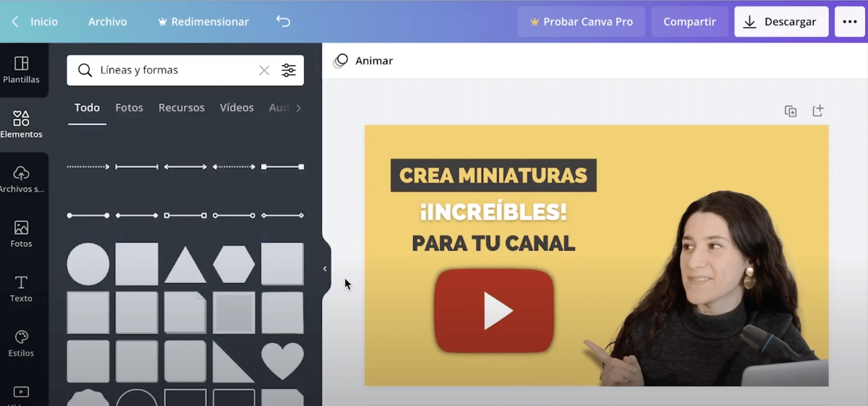868x406 pixels.
Task: Open the Fotos sidebar panel
Action: (x=21, y=234)
